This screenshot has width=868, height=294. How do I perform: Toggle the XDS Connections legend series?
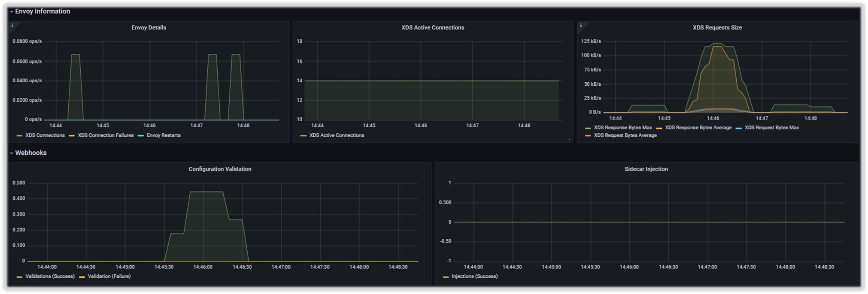click(45, 135)
